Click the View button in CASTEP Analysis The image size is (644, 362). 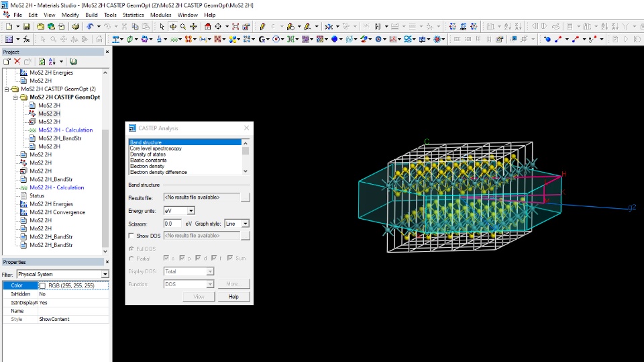pyautogui.click(x=199, y=297)
